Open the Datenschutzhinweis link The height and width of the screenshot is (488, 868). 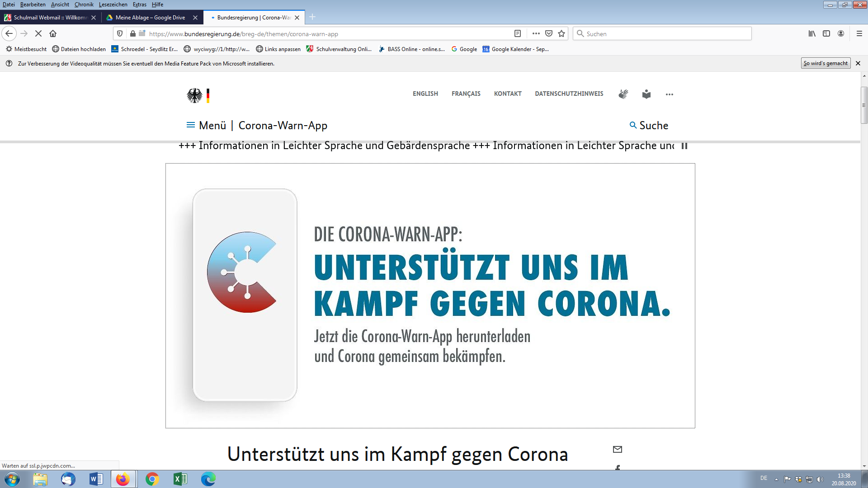coord(569,94)
